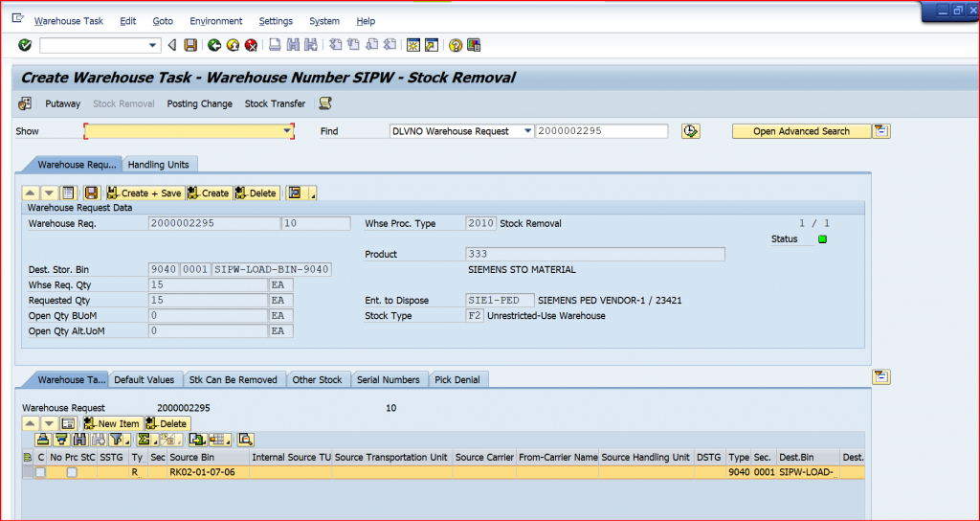Image resolution: width=980 pixels, height=521 pixels.
Task: Click the form view icon in request toolbar
Action: coord(69,193)
